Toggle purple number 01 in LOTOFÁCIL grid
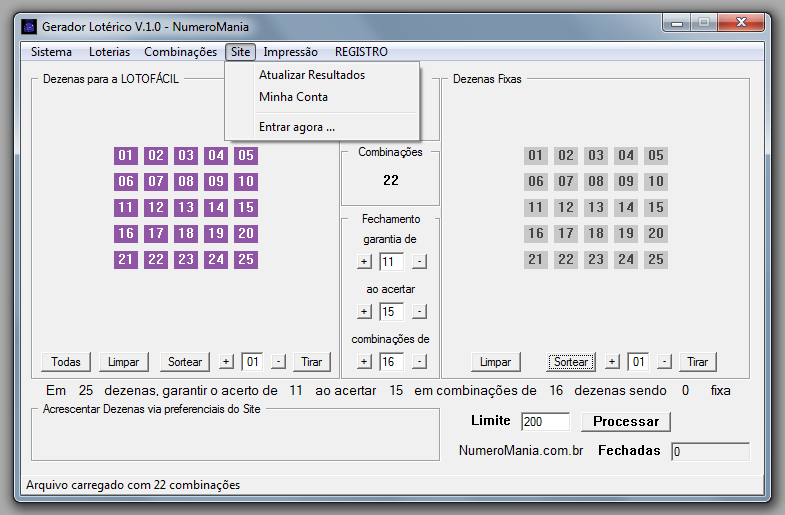Viewport: 785px width, 515px height. (x=126, y=155)
